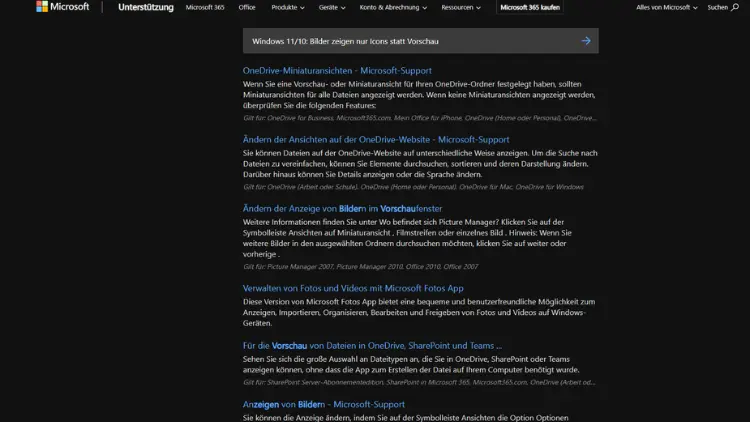Expand Konto & Abrechnung dropdown
750x422 pixels.
coord(393,7)
